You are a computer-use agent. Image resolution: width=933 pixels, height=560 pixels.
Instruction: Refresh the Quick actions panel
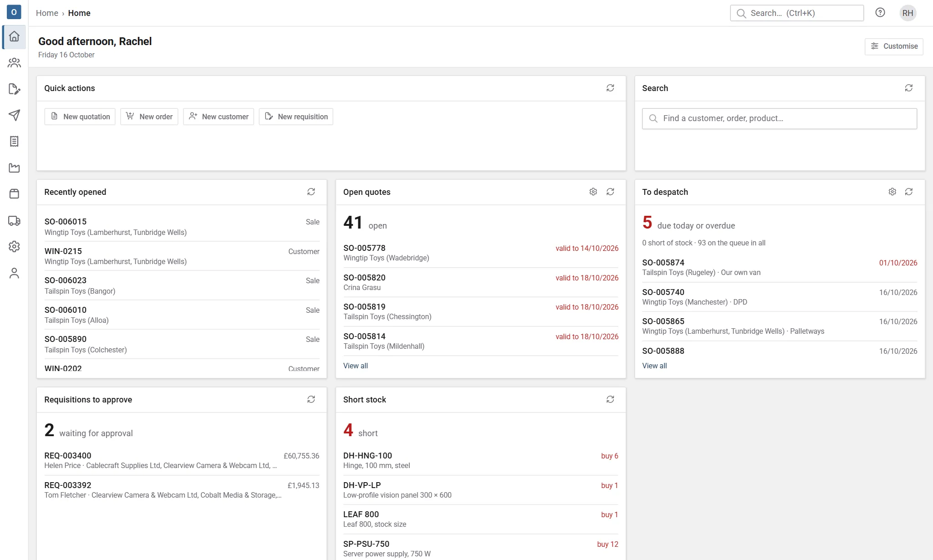coord(610,88)
